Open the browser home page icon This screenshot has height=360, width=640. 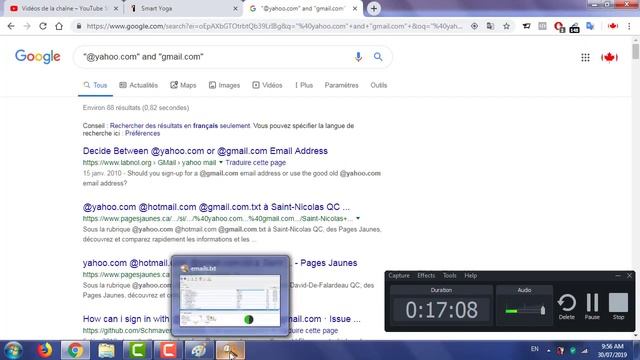coord(59,26)
